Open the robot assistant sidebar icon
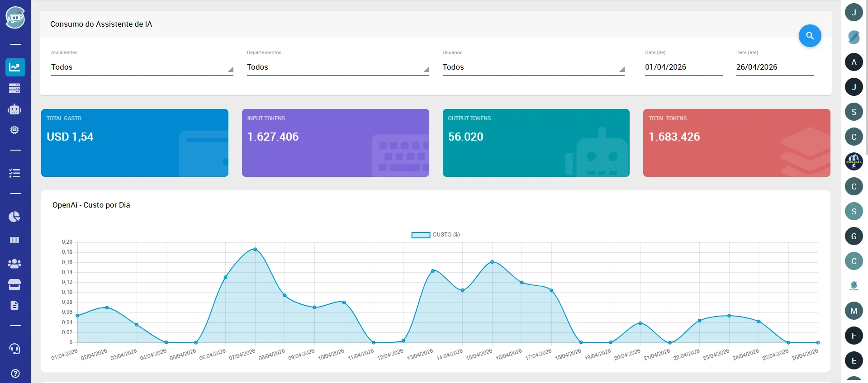Image resolution: width=868 pixels, height=383 pixels. pyautogui.click(x=15, y=109)
